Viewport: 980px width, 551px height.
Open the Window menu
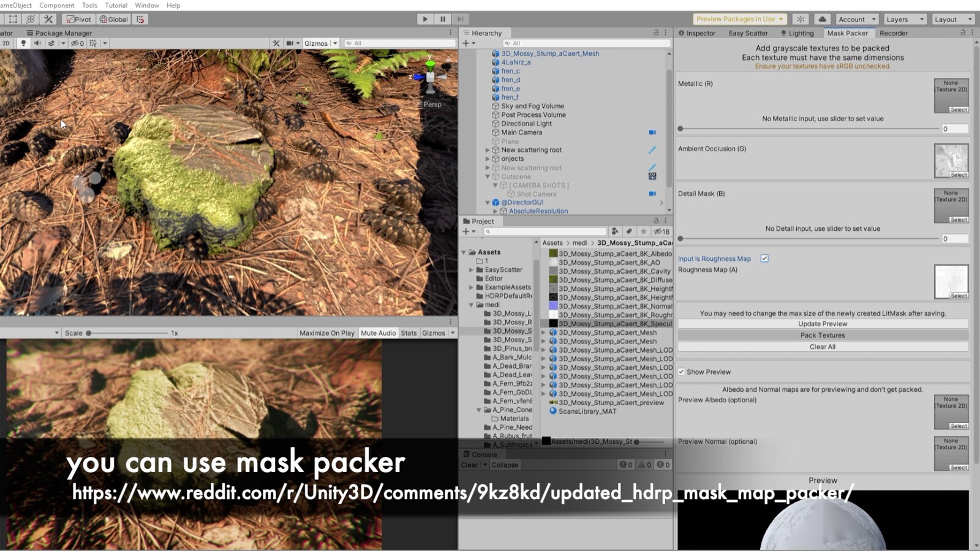(147, 5)
